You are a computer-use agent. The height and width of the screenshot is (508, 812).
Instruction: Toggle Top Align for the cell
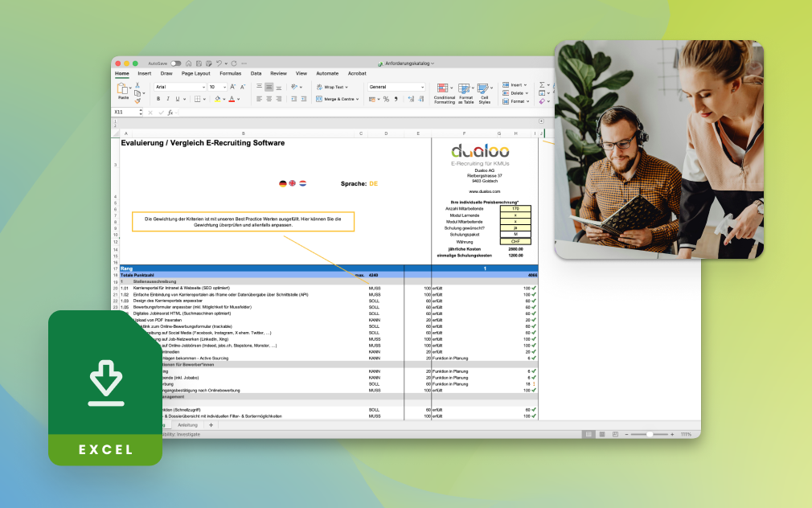click(259, 87)
